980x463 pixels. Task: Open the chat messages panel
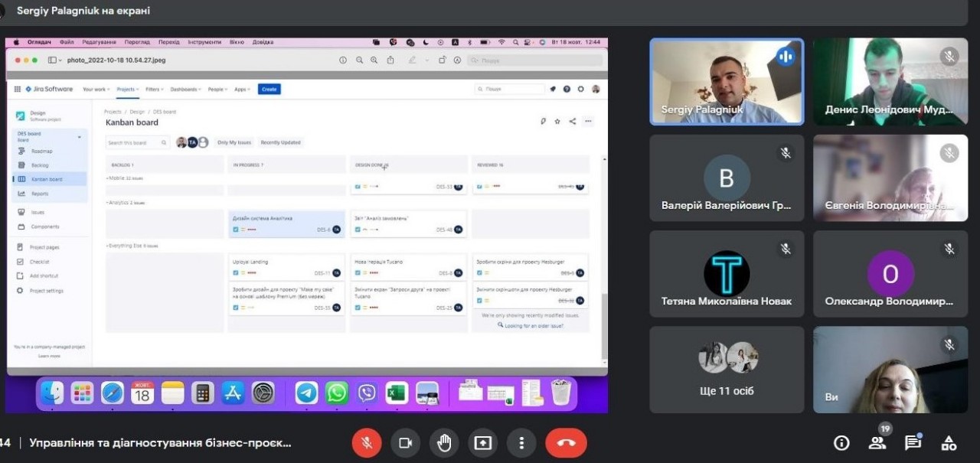click(x=913, y=443)
